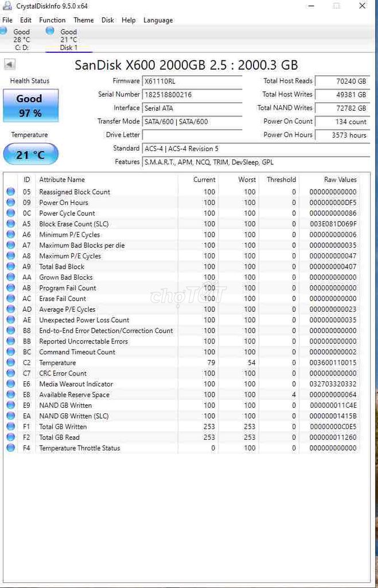Click the status icon for the C2 Temperature attribute
378x588 pixels.
(x=10, y=363)
